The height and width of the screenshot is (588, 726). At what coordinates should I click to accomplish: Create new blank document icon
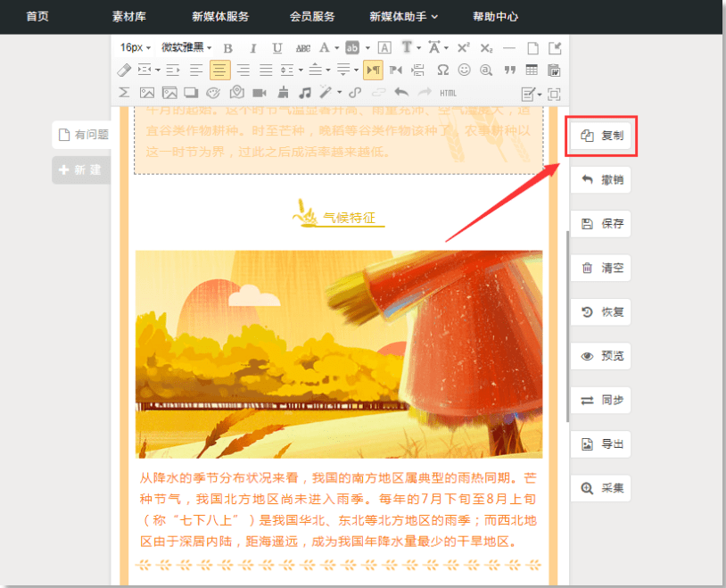[x=532, y=47]
